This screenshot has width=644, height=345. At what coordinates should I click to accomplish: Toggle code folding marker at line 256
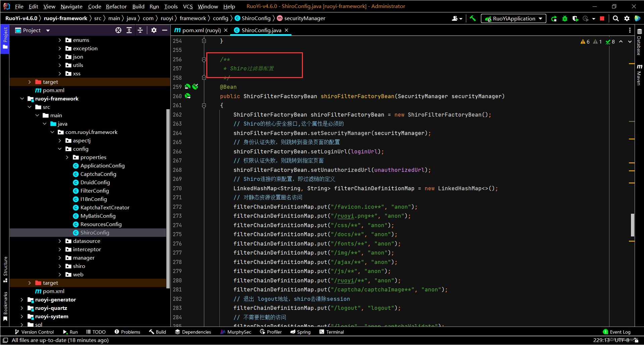(204, 60)
